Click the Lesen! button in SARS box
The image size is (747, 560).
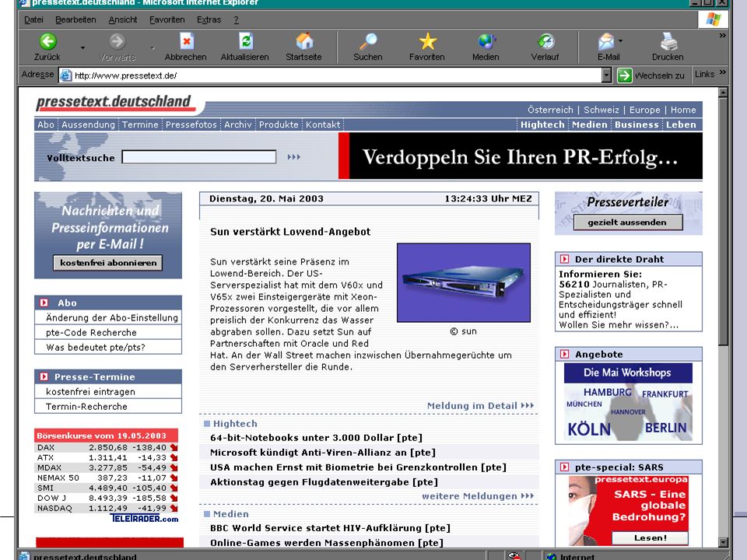coord(651,537)
